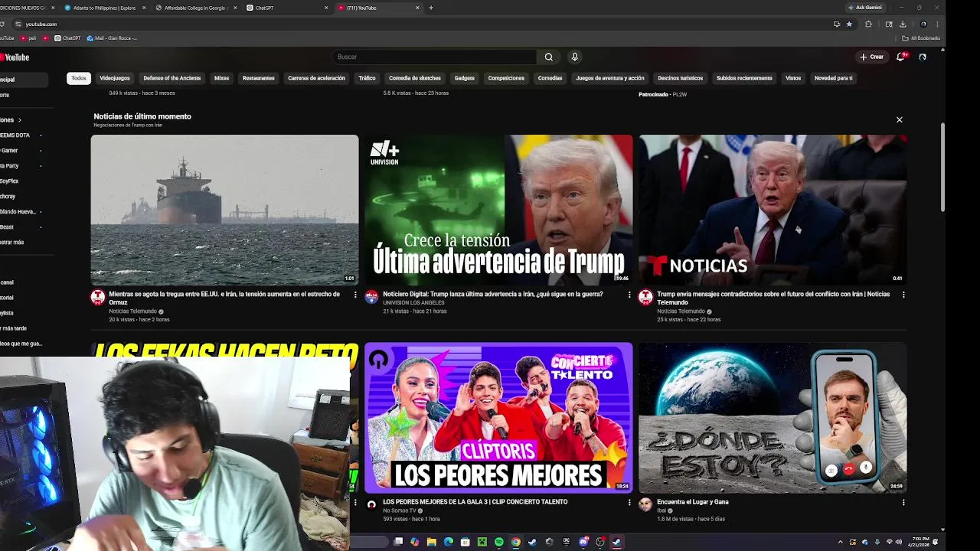The width and height of the screenshot is (980, 551).
Task: Select the Destinos turísticos chip
Action: pyautogui.click(x=681, y=78)
